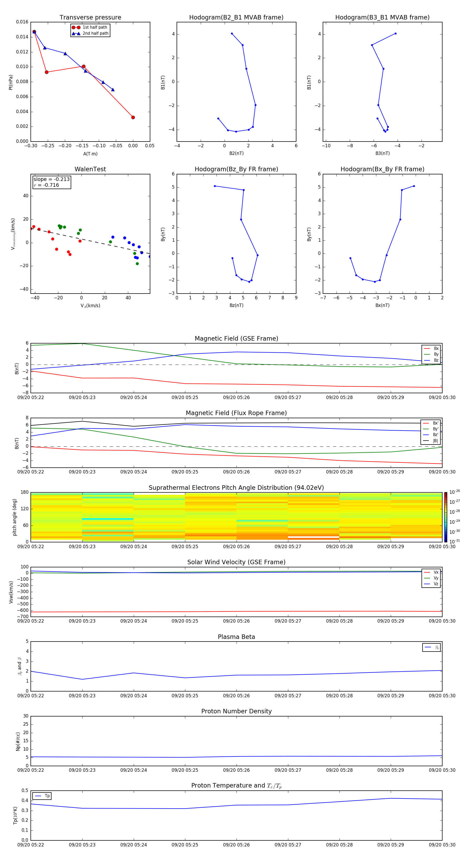Click the 'Pt(nPa)' y-axis label
Screen dimensions: 473x868
11,82
